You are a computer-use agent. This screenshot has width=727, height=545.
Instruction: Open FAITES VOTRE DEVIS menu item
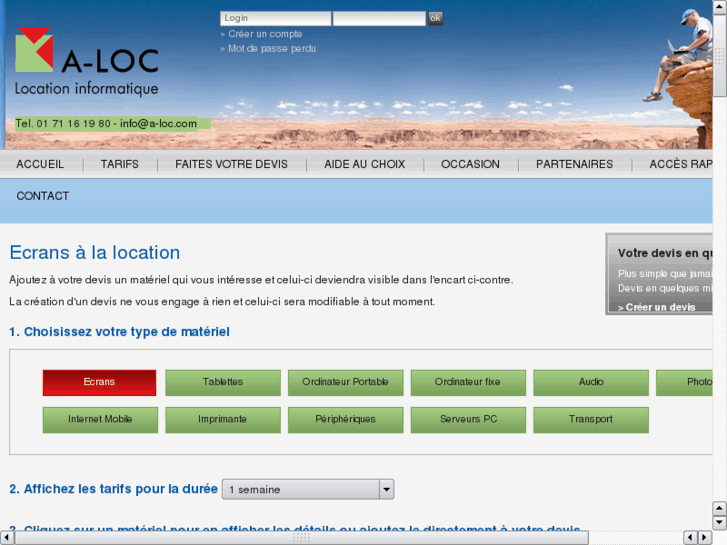(231, 164)
